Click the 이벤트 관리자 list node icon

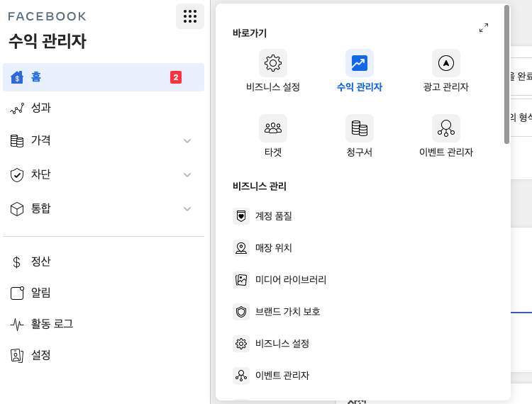tap(241, 376)
